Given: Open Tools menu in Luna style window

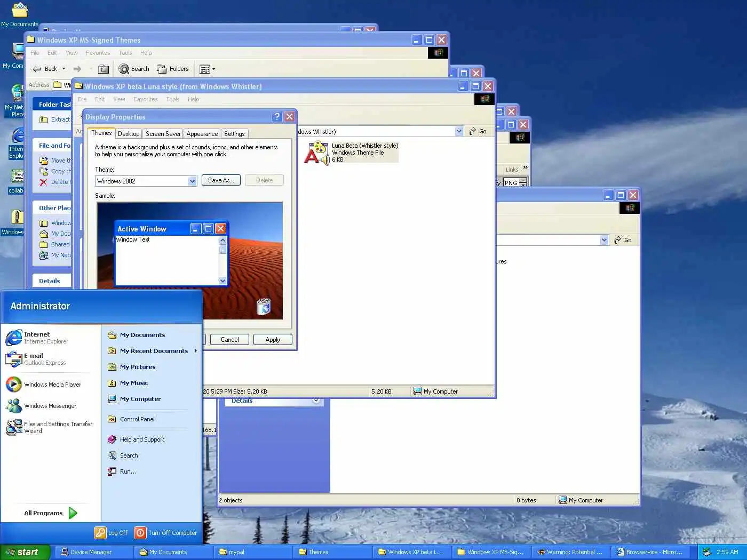Looking at the screenshot, I should (172, 99).
